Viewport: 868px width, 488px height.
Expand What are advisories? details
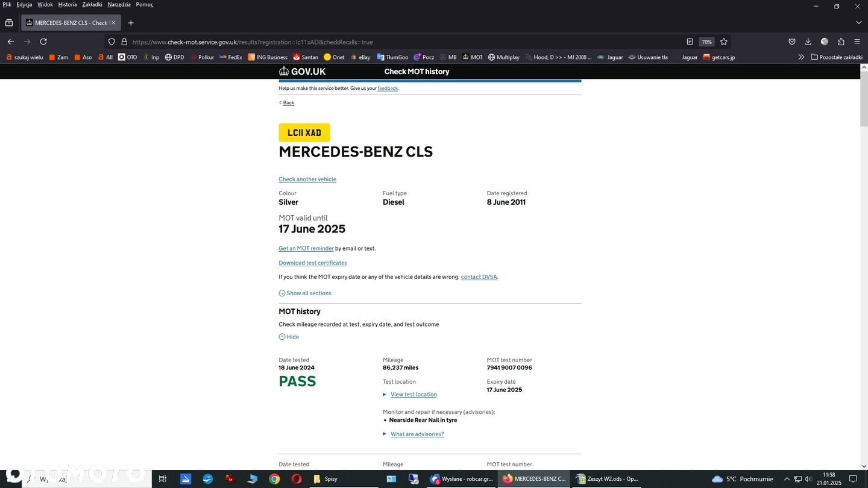click(x=417, y=434)
